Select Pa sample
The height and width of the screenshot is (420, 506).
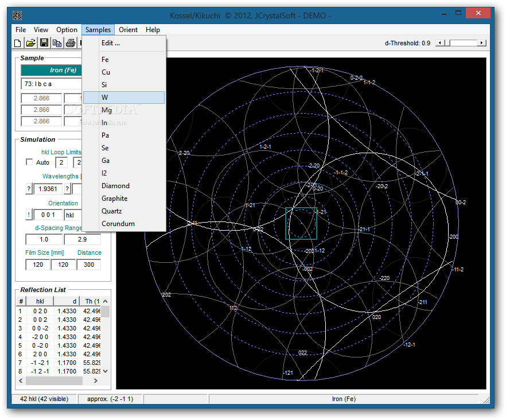click(x=124, y=135)
